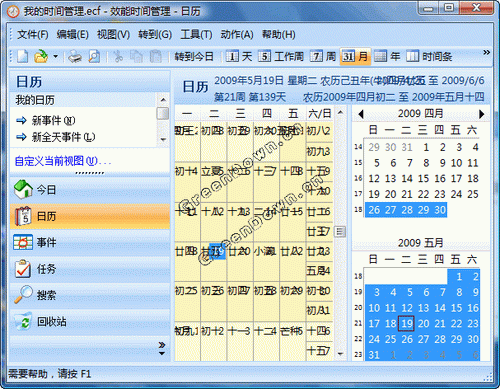500x389 pixels.
Task: Click up arrow of 我的日历 panel scrollbar
Action: pos(163,99)
